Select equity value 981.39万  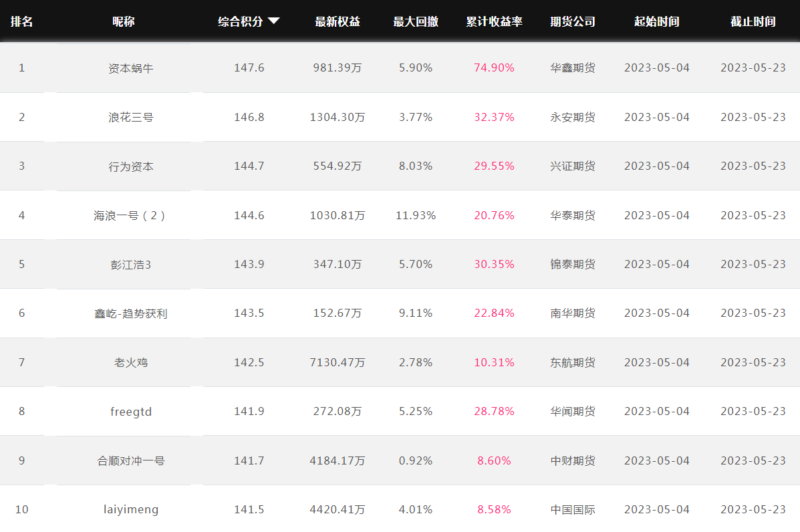[x=338, y=68]
